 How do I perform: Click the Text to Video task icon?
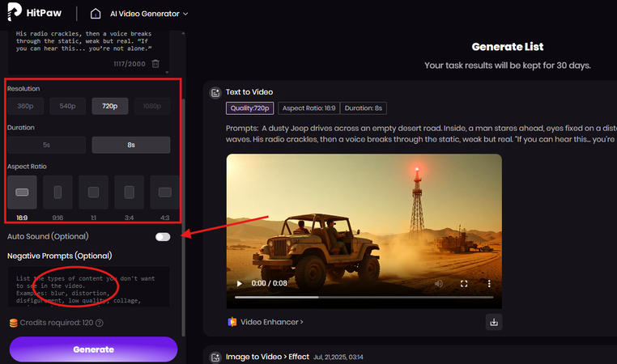click(215, 93)
